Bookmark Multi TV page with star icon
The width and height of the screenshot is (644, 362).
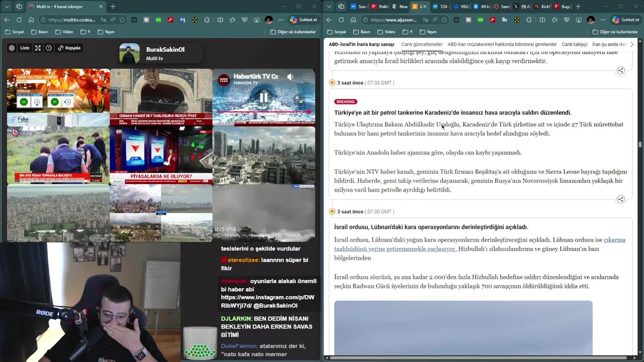click(x=122, y=20)
